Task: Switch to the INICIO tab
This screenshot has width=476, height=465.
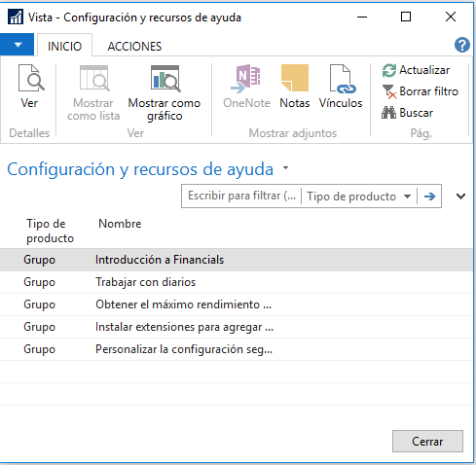Action: click(64, 47)
